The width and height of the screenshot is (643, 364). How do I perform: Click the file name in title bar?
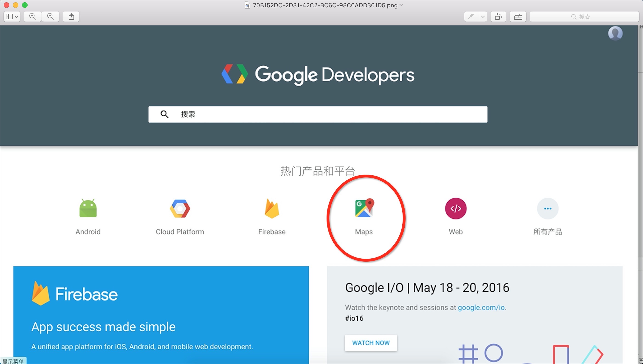(x=325, y=5)
